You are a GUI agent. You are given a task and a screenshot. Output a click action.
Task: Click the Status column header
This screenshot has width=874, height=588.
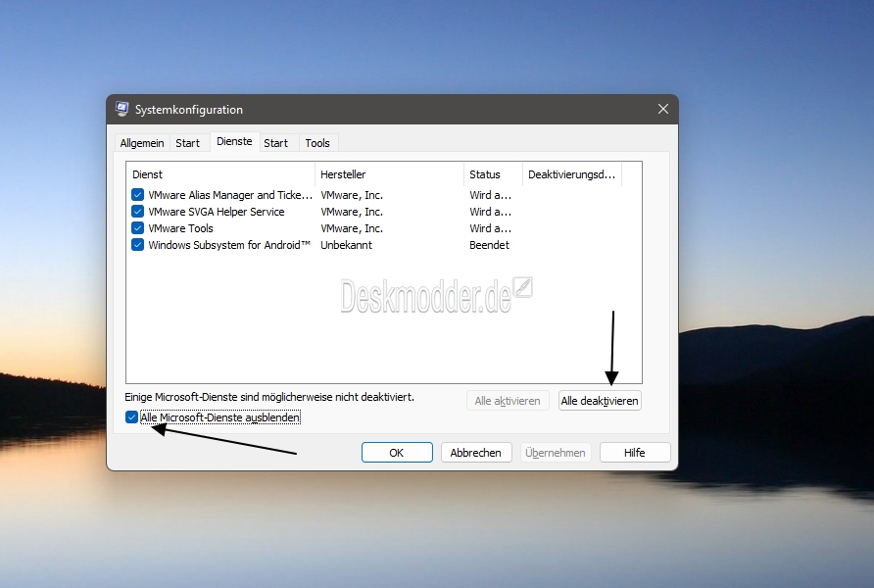click(x=493, y=174)
